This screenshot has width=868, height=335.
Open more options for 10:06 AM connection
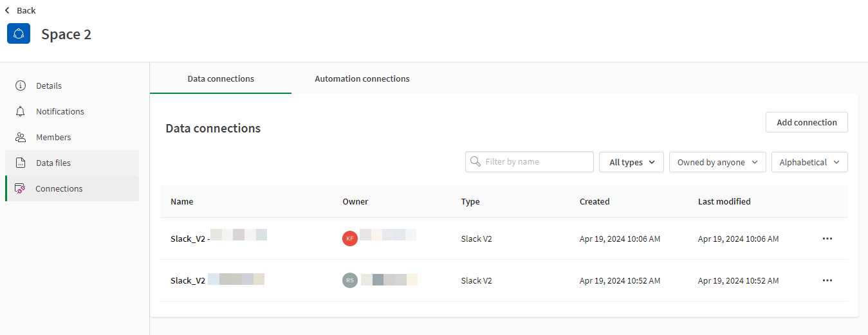coord(827,239)
